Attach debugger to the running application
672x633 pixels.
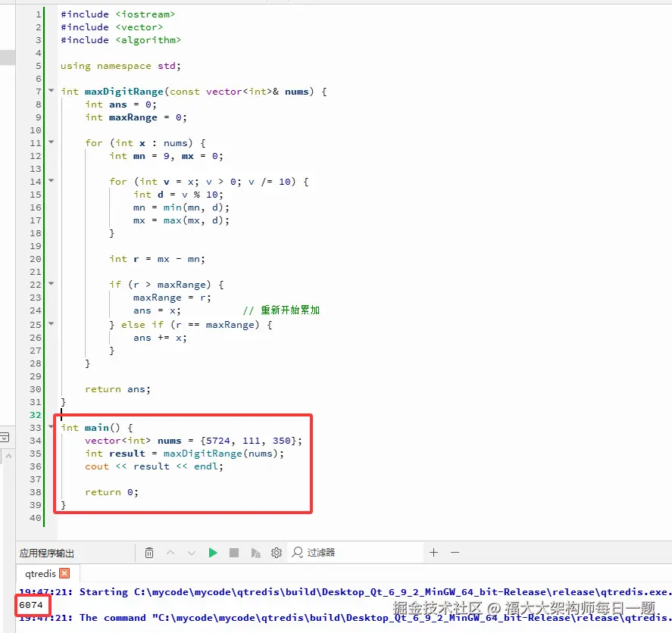point(255,553)
